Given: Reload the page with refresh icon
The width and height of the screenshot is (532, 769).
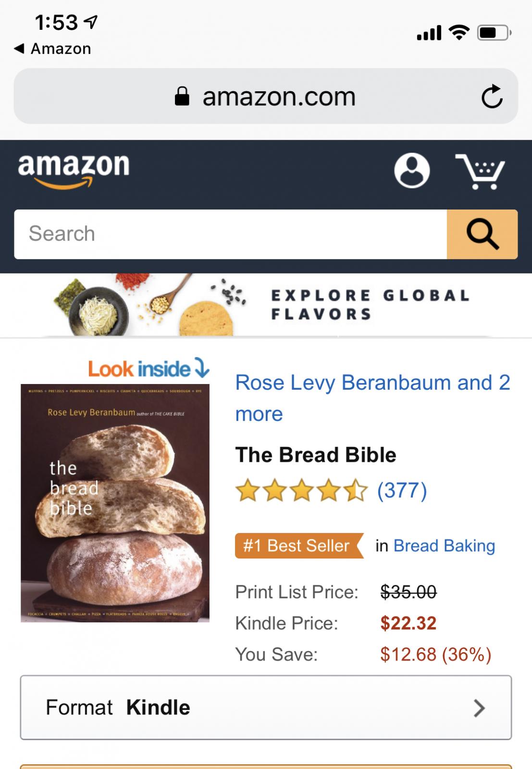Looking at the screenshot, I should [492, 97].
